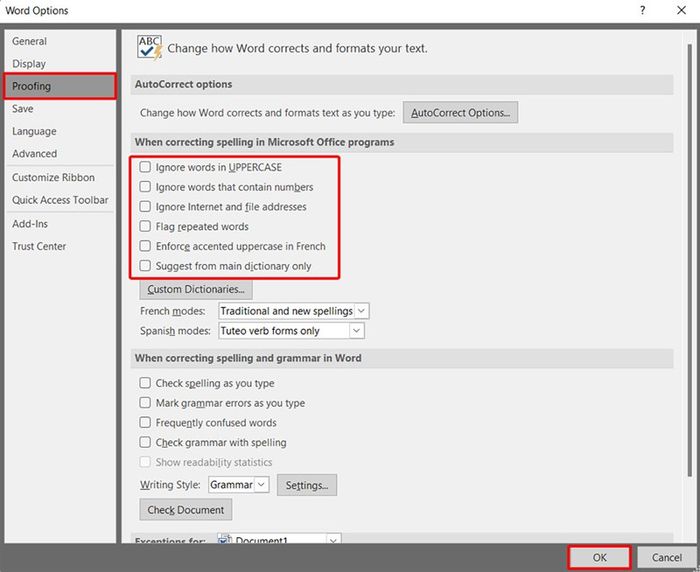
Task: Click the ABC proofing checkmark icon
Action: coord(150,48)
